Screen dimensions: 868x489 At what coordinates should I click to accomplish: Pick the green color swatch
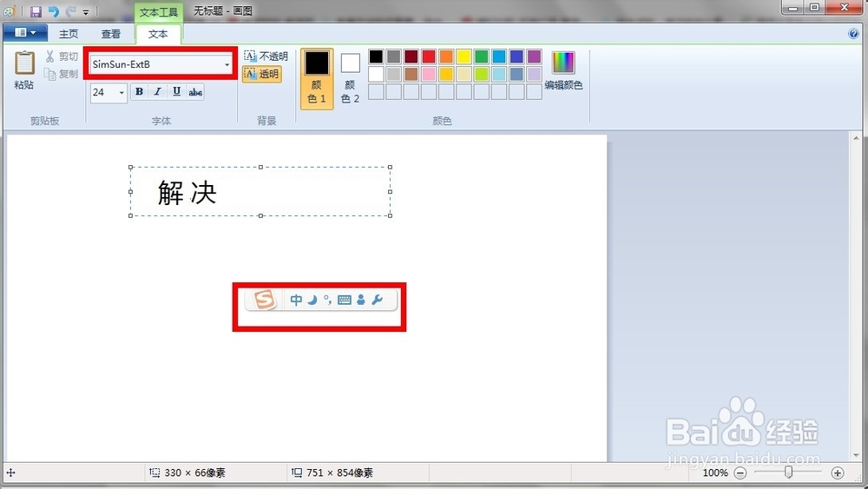[482, 56]
